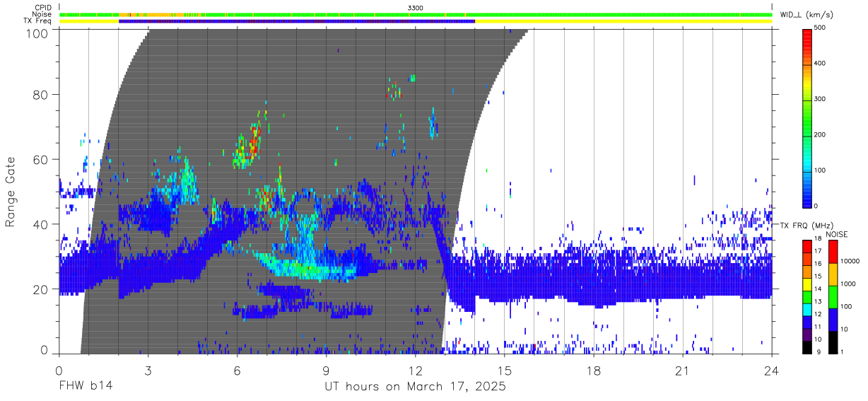Screen dimensions: 868x401
Task: Click the 'UT hours on March 17, 2025' title
Action: tap(415, 387)
